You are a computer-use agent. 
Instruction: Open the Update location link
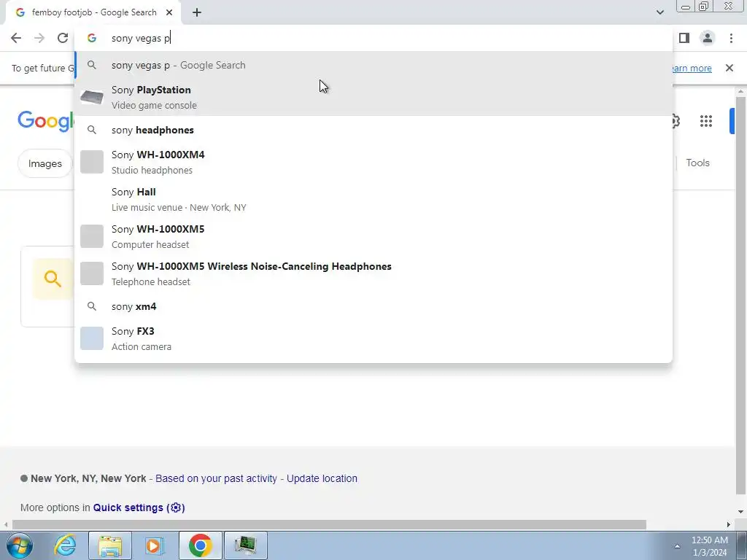tap(322, 478)
